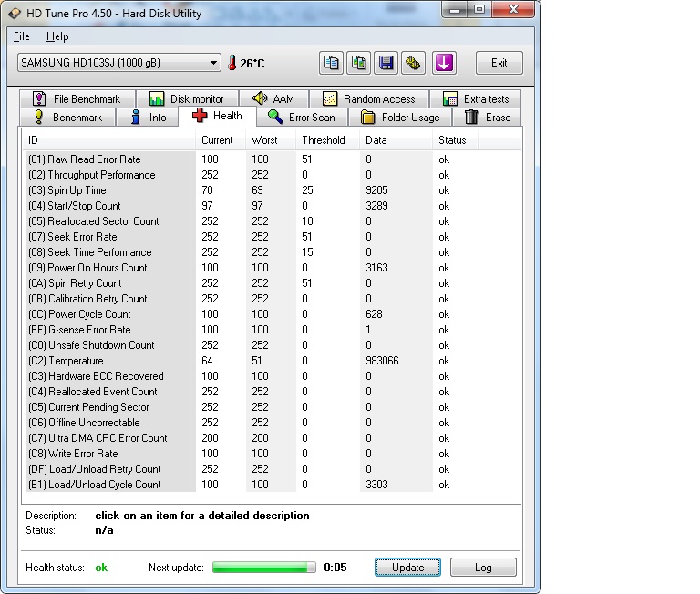Click the HD Tune title bar app icon
This screenshot has height=594, width=700.
[15, 14]
